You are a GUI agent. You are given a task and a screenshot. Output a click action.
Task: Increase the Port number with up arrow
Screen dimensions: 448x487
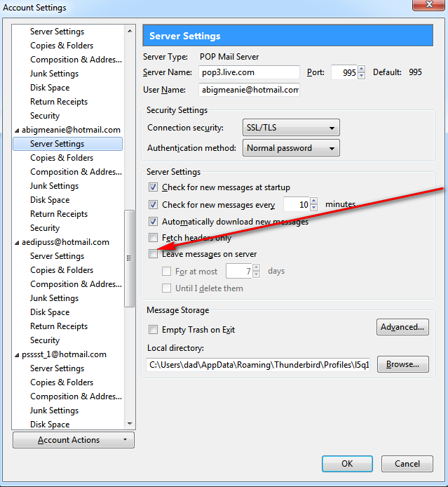tap(361, 69)
